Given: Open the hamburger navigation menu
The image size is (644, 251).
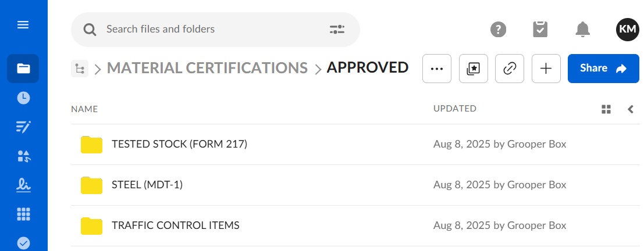Looking at the screenshot, I should [23, 25].
